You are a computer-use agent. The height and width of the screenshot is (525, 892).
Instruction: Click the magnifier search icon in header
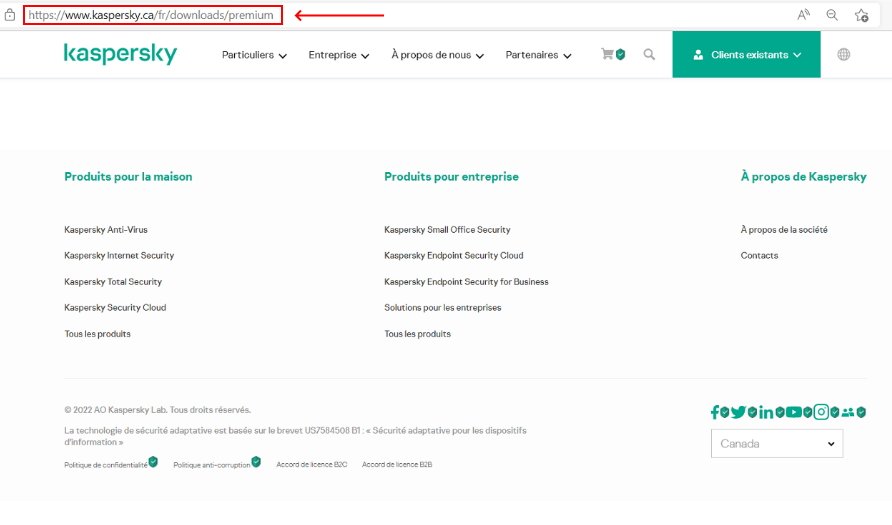649,55
